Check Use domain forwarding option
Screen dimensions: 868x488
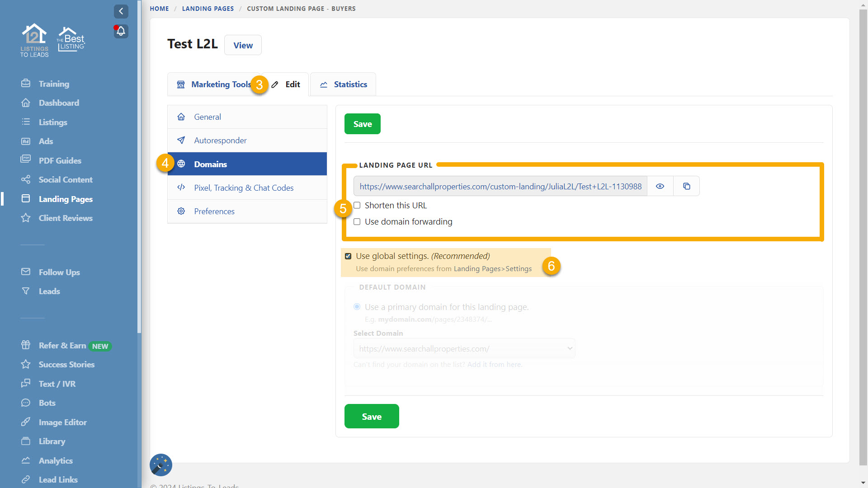coord(357,222)
